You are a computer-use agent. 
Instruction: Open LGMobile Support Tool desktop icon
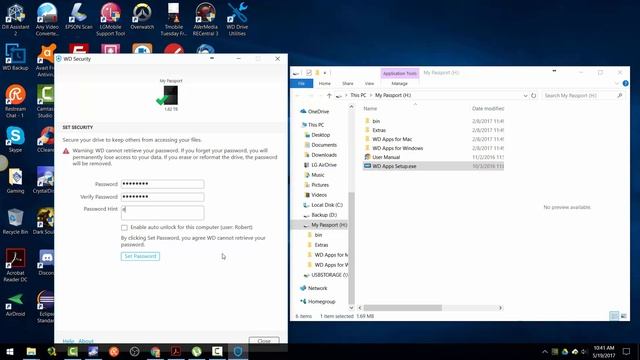tap(111, 19)
